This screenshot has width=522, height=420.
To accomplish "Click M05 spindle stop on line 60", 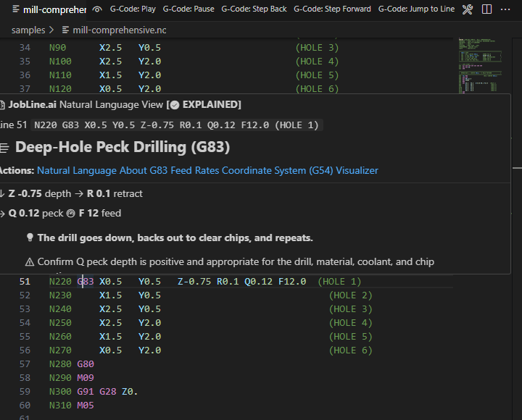I will coord(86,406).
